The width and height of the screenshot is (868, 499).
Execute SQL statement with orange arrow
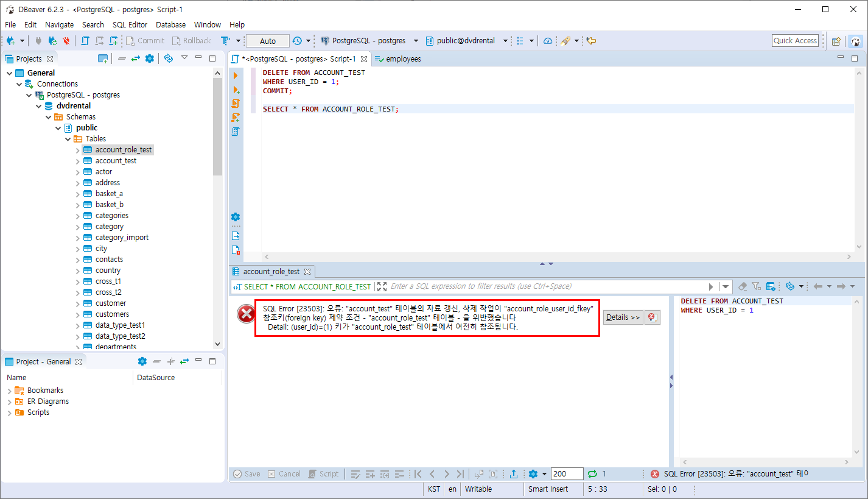(x=236, y=76)
